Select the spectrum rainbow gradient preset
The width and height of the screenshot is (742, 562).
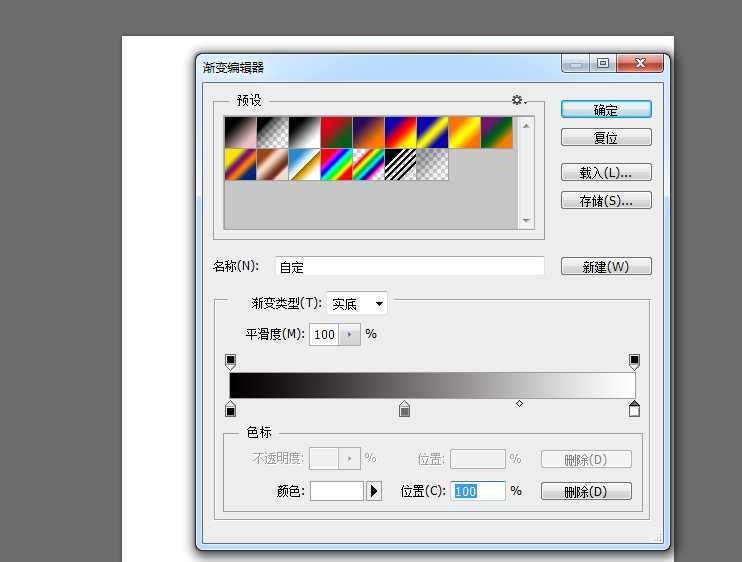pyautogui.click(x=336, y=165)
